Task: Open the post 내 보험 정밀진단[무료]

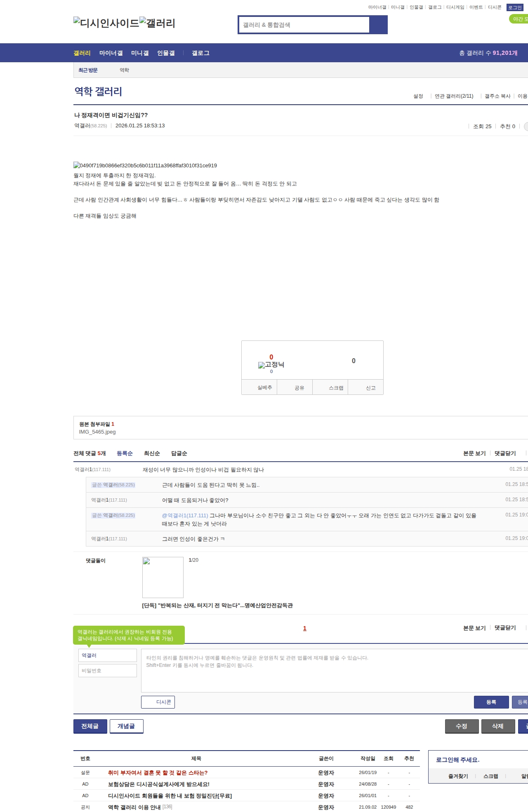Action: pos(170,796)
